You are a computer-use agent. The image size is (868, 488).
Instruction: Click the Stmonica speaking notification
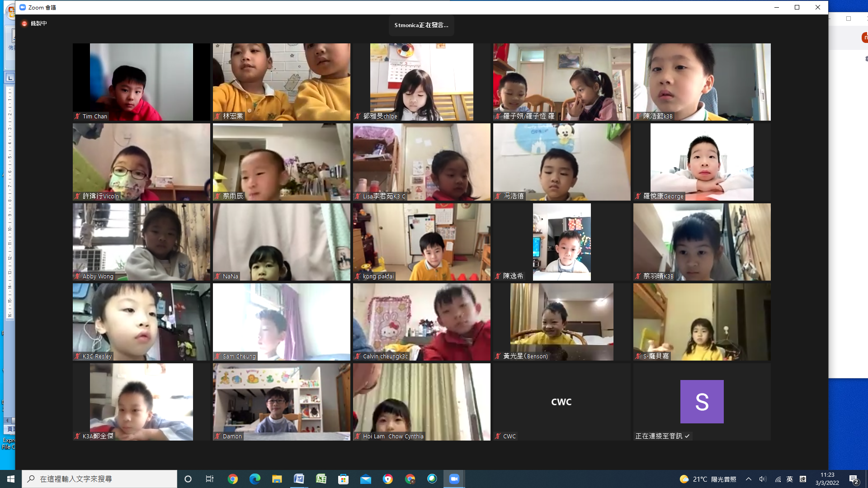tap(421, 25)
